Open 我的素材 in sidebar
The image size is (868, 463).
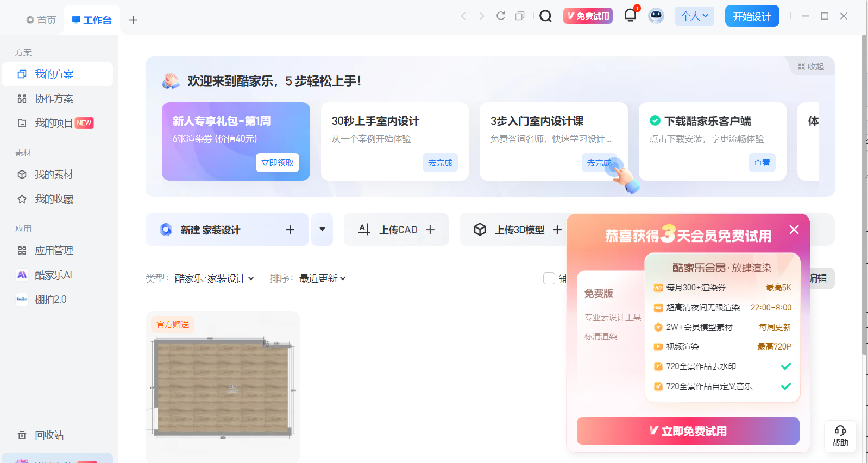[58, 174]
